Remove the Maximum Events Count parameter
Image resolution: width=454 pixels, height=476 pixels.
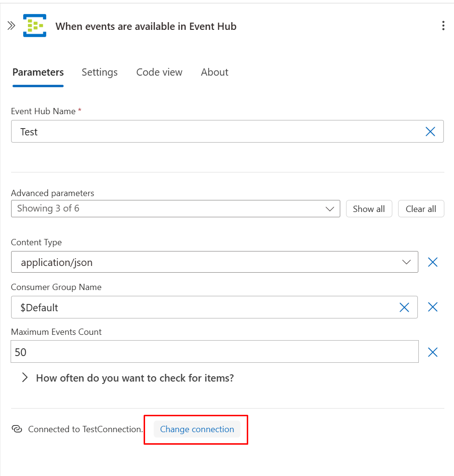click(x=433, y=352)
